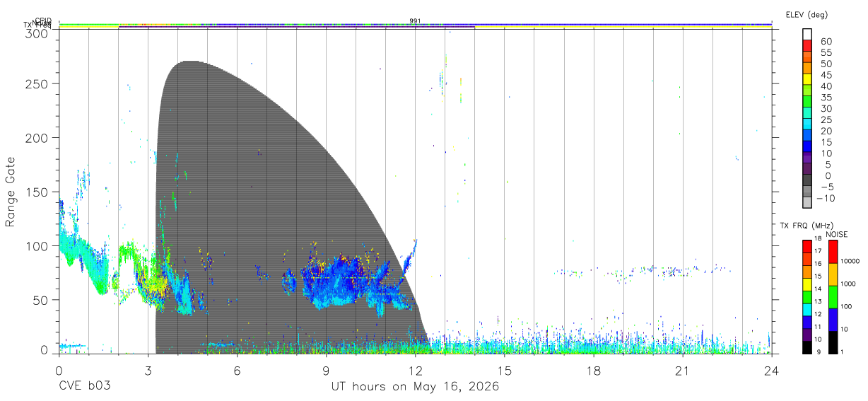868x401 pixels.
Task: Click the '15' tick on UT hours axis
Action: point(505,370)
